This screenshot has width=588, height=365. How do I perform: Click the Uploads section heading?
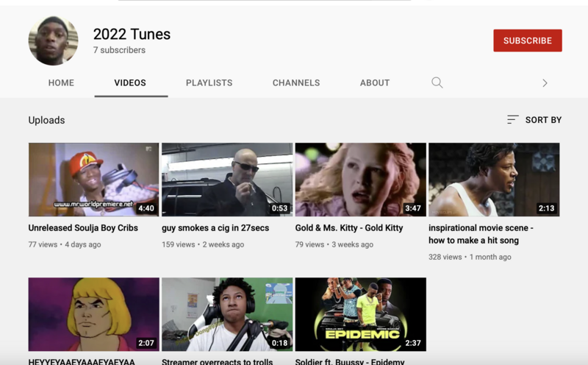(46, 120)
